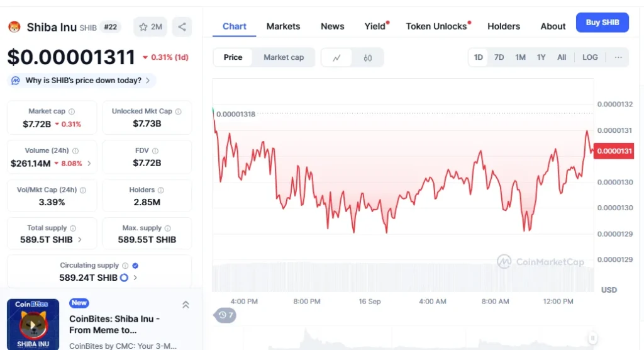Open the Markets tab

[283, 26]
